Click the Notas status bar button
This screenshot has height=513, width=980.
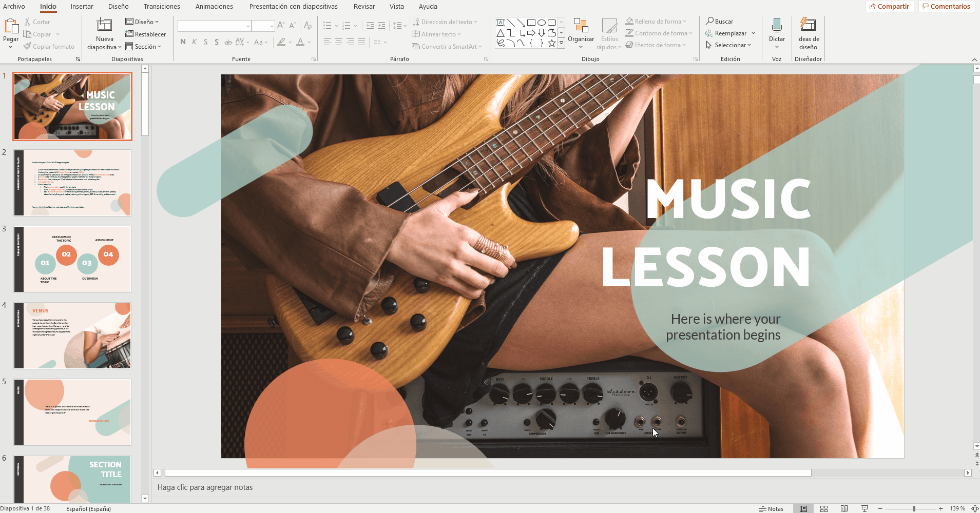click(772, 508)
